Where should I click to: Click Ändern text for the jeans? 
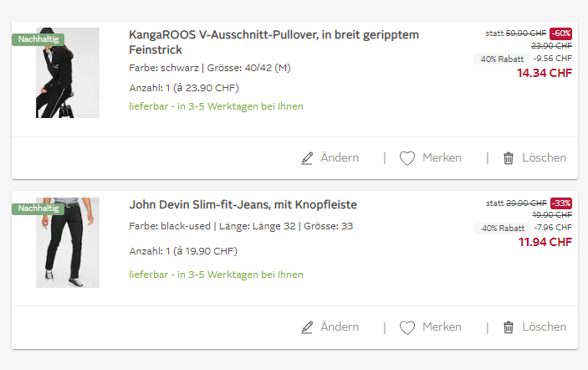[340, 327]
